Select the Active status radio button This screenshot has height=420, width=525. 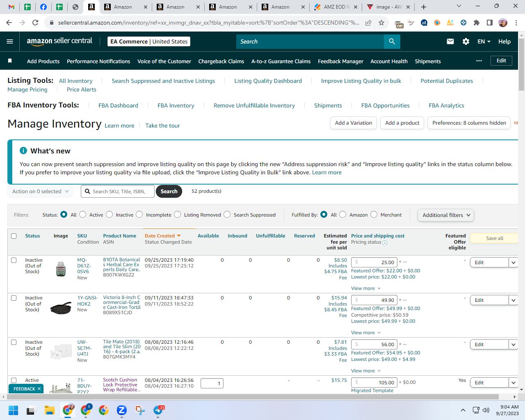tap(83, 215)
